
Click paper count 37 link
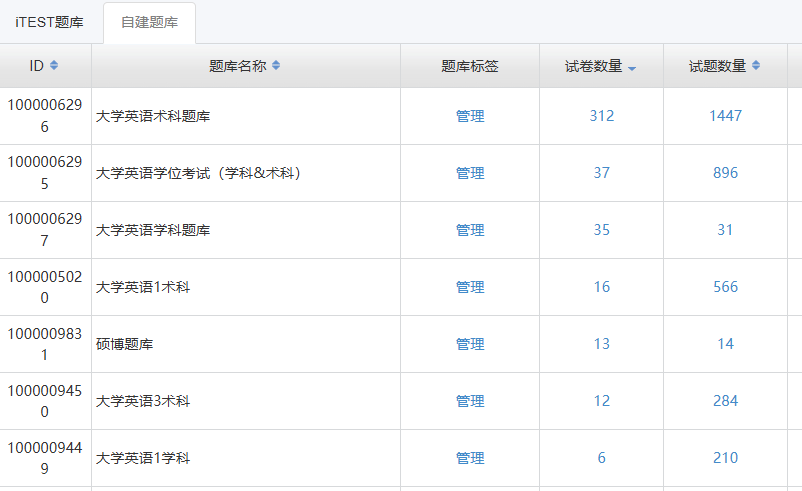pyautogui.click(x=601, y=173)
